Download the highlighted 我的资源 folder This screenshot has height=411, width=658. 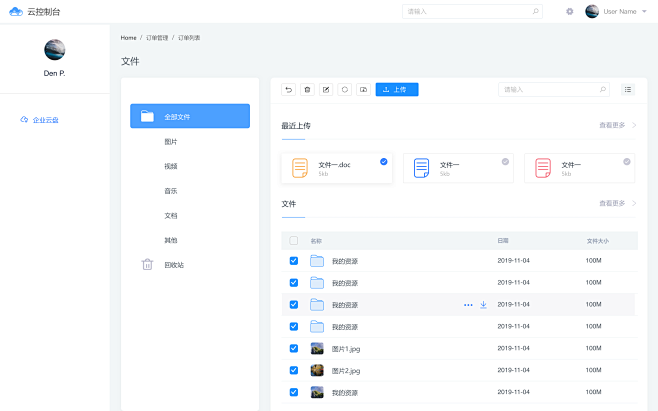[x=483, y=305]
